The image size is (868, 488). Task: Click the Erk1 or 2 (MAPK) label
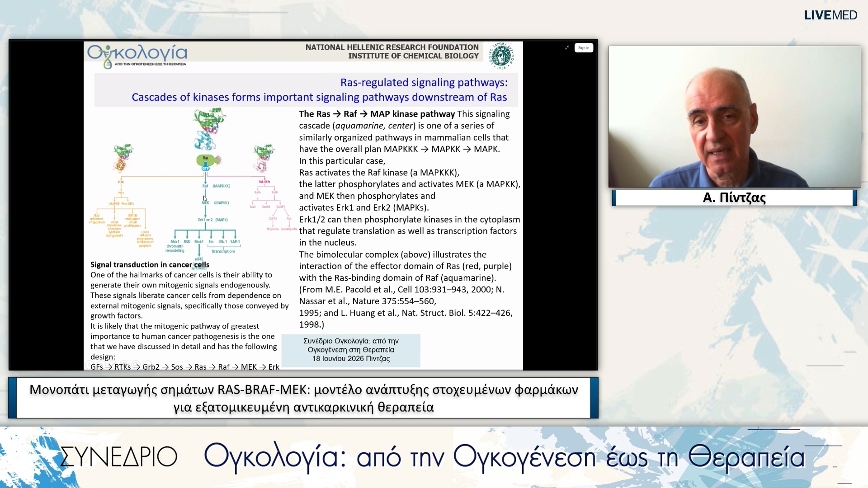tap(212, 220)
